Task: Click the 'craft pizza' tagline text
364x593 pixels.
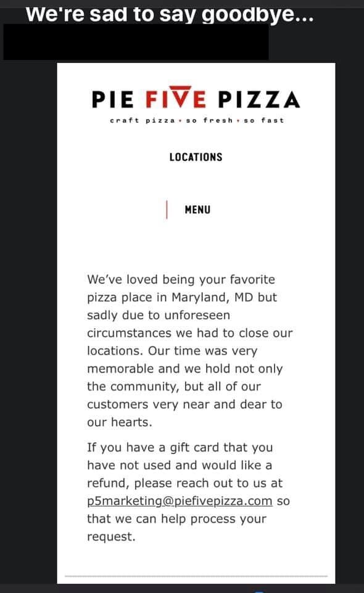Action: coord(143,120)
